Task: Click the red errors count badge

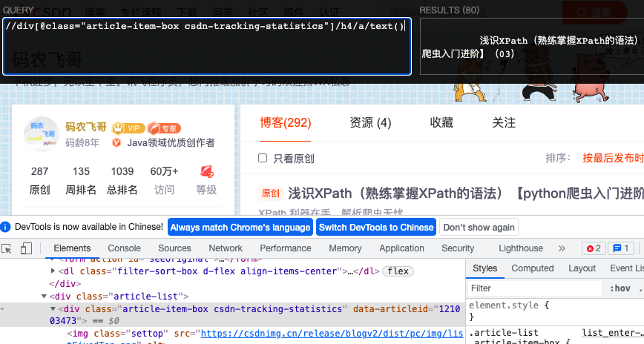Action: coord(594,248)
